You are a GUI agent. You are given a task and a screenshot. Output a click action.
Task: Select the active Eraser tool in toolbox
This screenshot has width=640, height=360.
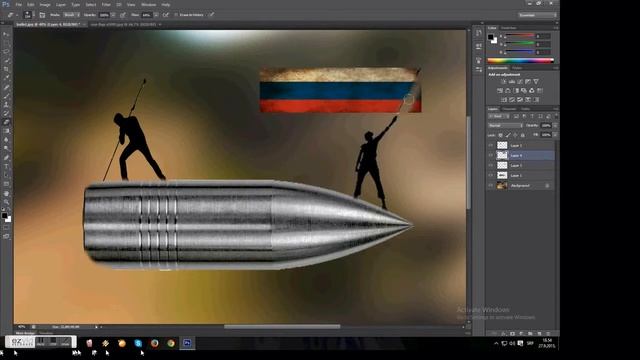pyautogui.click(x=6, y=122)
